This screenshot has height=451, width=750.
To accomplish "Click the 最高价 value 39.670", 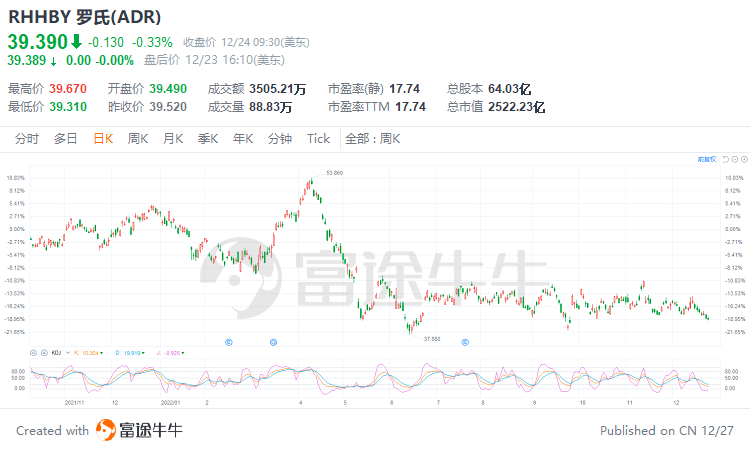I will (x=68, y=89).
